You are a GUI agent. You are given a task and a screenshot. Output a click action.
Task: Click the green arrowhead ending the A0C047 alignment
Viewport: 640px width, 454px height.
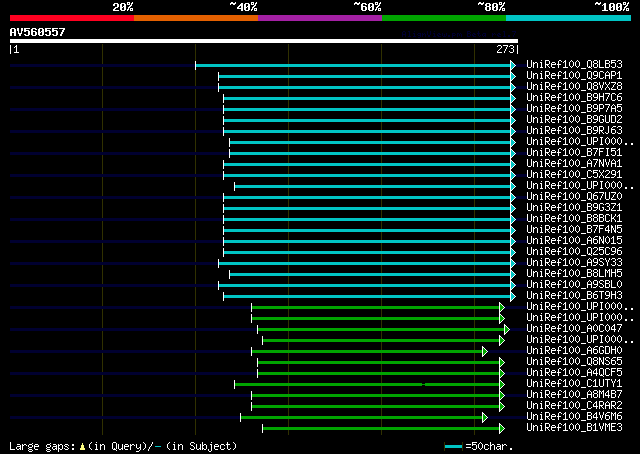[x=507, y=329]
